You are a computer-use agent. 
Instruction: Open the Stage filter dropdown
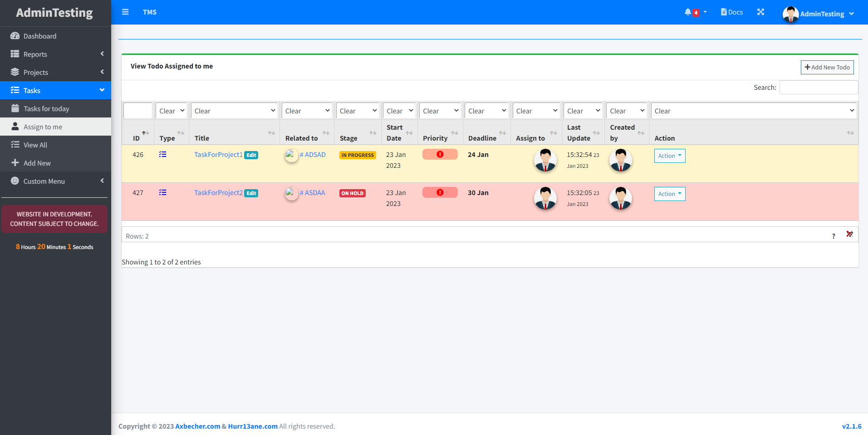(358, 111)
